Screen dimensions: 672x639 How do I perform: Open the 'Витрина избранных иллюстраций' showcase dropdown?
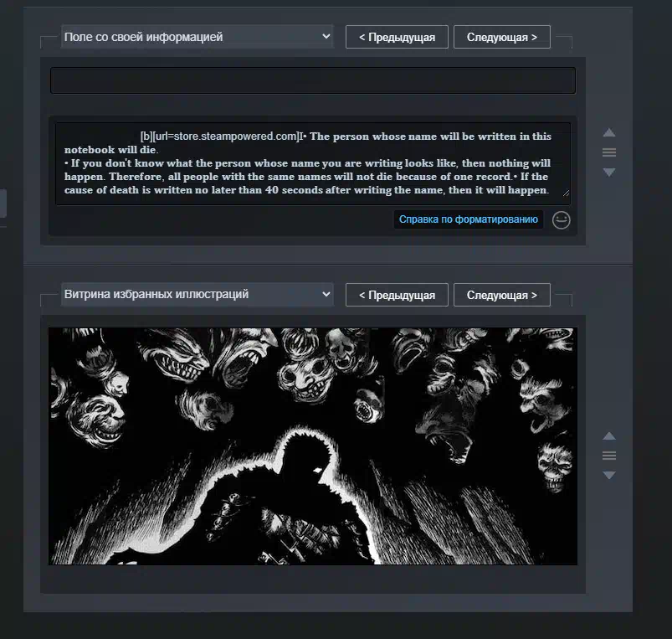pyautogui.click(x=197, y=295)
